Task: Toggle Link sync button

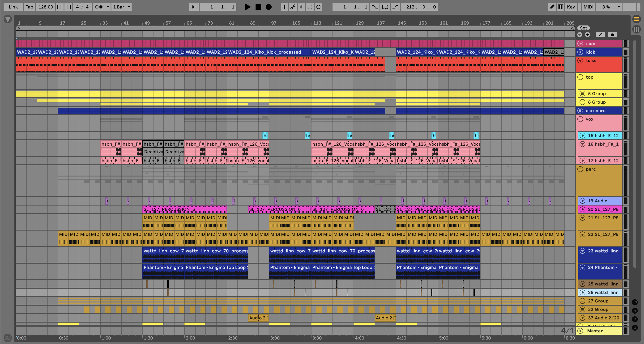Action: (x=13, y=7)
